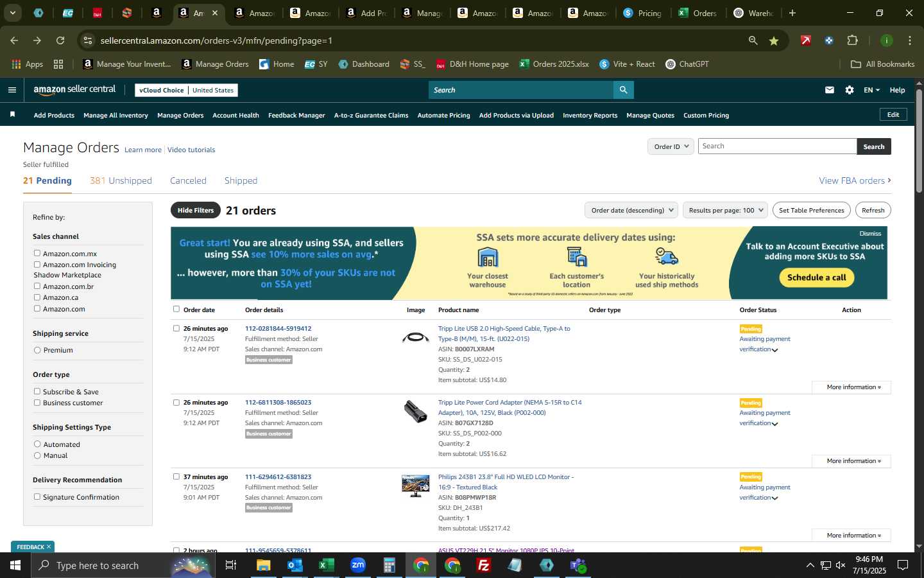
Task: Open Windows Start menu
Action: (15, 565)
